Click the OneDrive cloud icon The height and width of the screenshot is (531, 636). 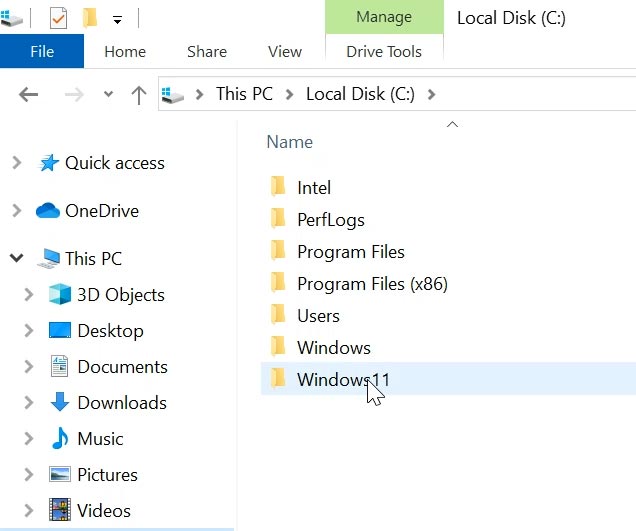pos(47,211)
